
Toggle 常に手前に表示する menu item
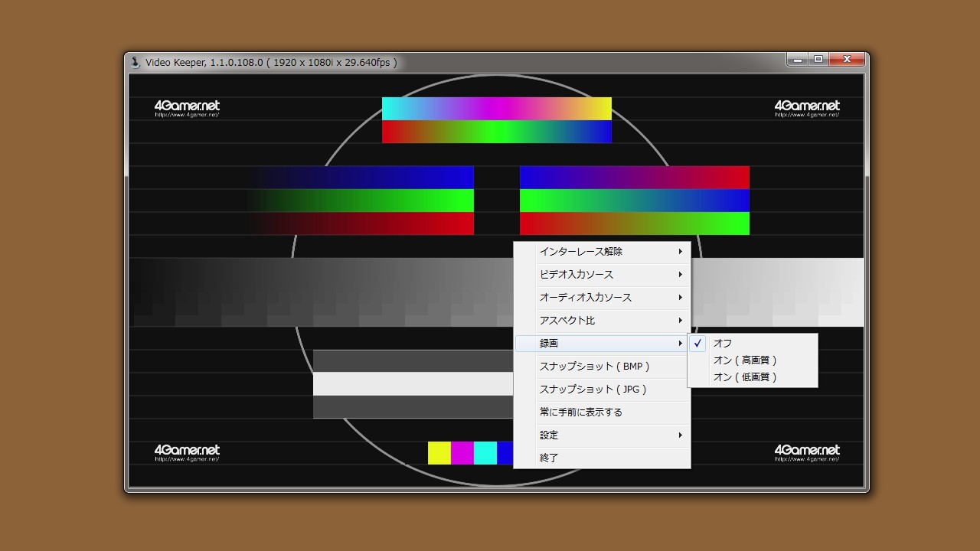[x=580, y=412]
